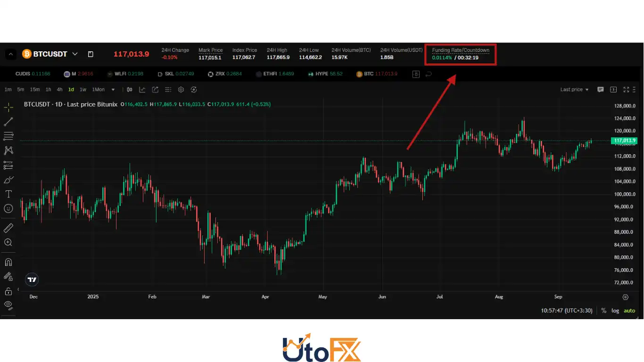This screenshot has height=362, width=644.
Task: Toggle lock all drawings
Action: 8,291
